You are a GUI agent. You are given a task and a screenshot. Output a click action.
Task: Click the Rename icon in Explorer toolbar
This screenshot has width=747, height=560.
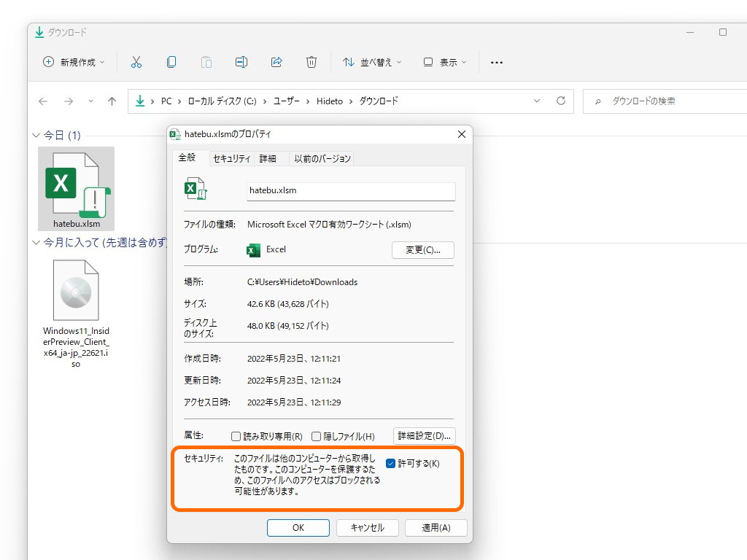[x=241, y=62]
